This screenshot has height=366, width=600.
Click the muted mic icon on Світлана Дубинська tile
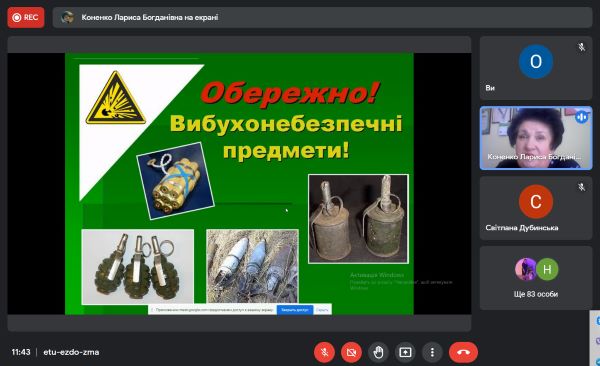point(582,187)
